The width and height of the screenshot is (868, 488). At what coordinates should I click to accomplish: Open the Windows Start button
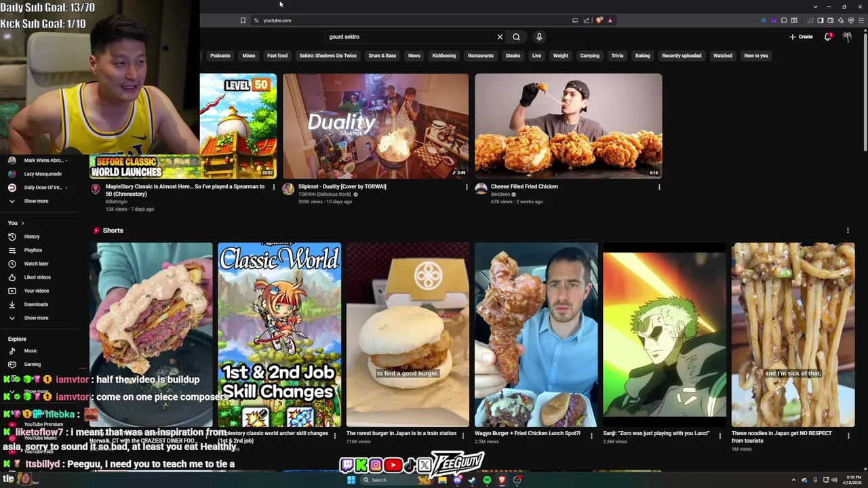click(x=351, y=480)
